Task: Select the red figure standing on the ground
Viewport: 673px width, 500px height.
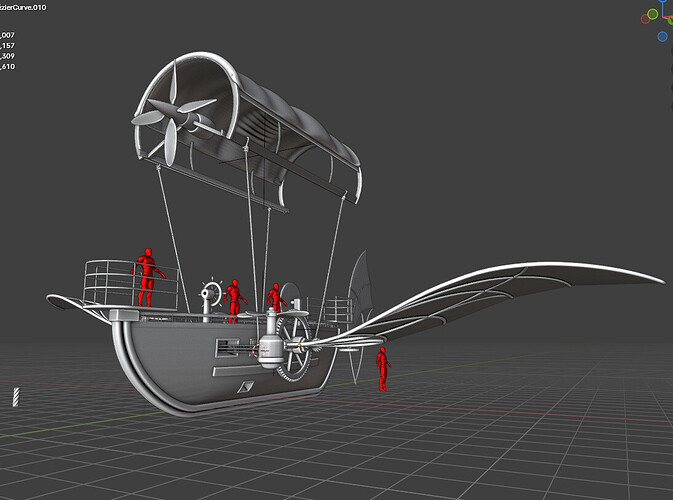Action: click(x=383, y=369)
